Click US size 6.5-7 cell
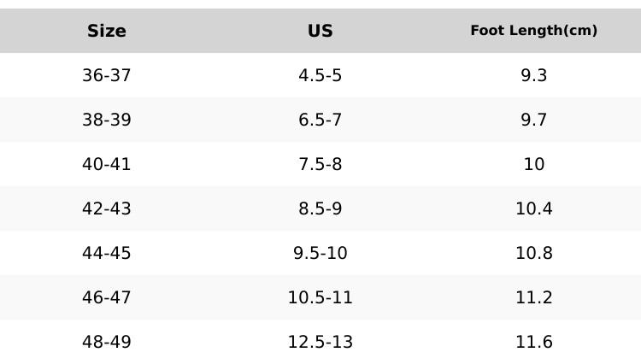This screenshot has height=364, width=641. point(320,120)
